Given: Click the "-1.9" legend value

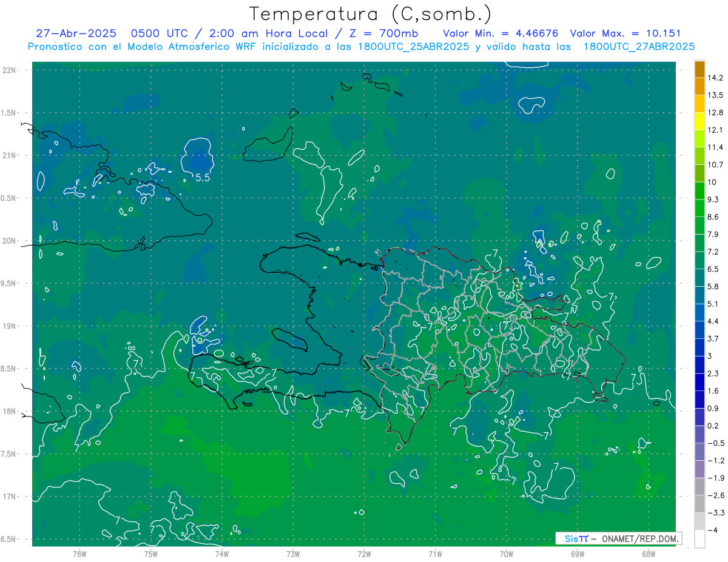Looking at the screenshot, I should 715,478.
